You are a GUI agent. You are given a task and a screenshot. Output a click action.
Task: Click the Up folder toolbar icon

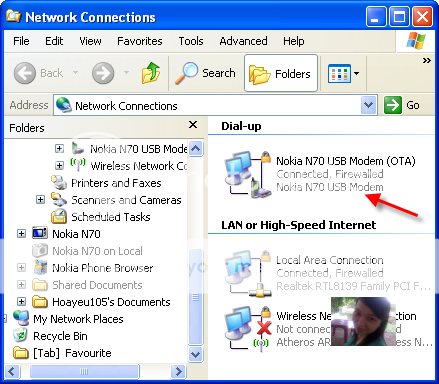tap(151, 73)
